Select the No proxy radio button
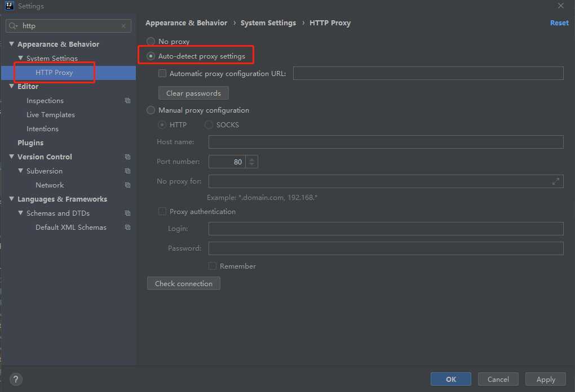The height and width of the screenshot is (392, 575). (x=151, y=42)
